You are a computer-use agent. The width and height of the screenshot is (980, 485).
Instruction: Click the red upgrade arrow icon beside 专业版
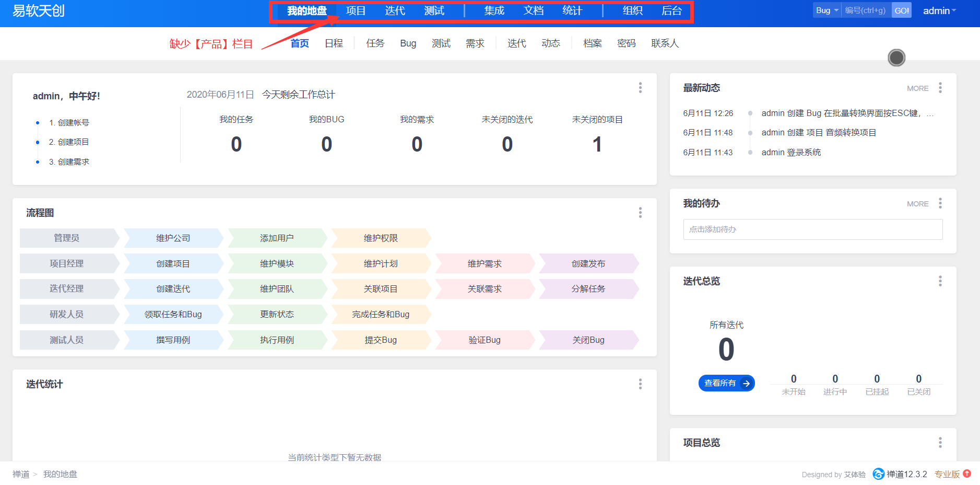tap(967, 474)
